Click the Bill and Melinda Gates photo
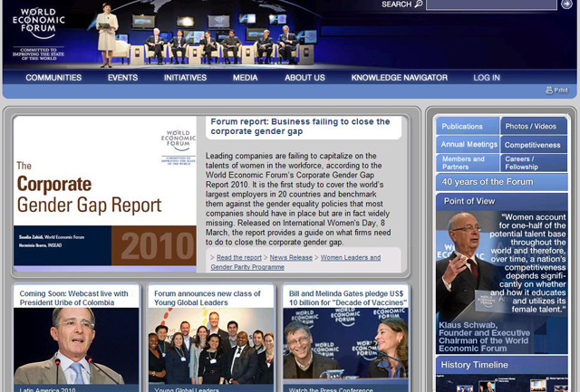580x392 pixels. pos(345,344)
